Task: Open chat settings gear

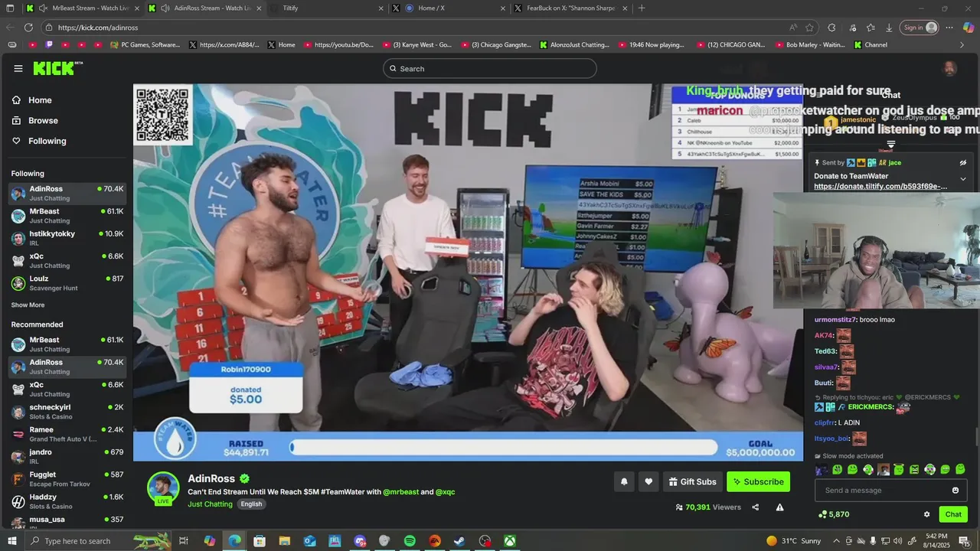Action: [926, 514]
